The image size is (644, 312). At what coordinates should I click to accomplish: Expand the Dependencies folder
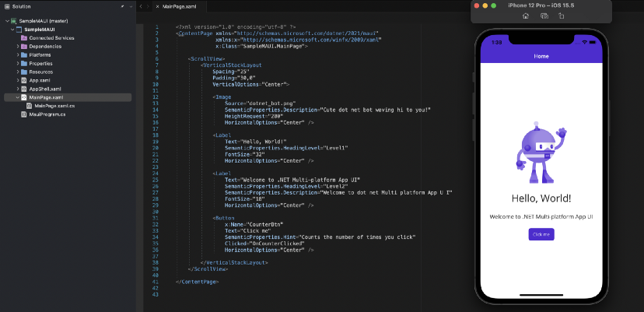18,47
